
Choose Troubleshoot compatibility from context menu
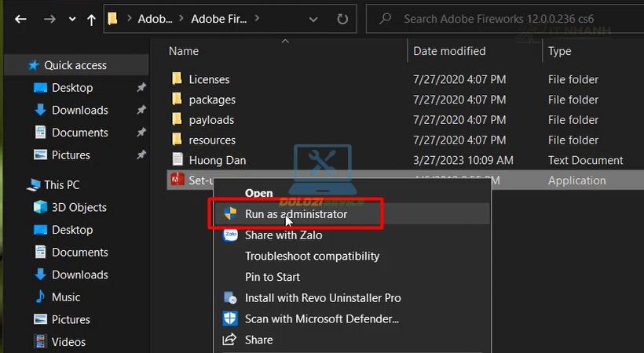[312, 256]
